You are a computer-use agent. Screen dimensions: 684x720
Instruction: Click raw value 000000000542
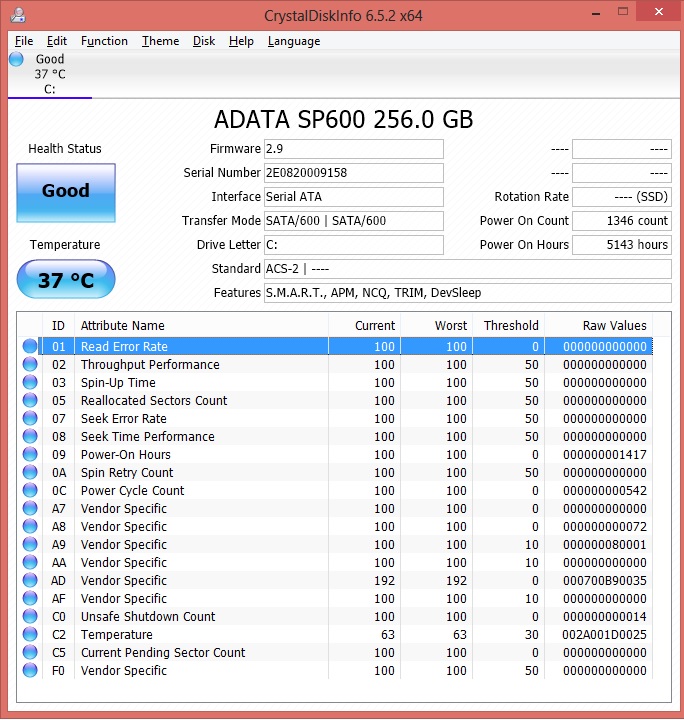click(x=605, y=491)
